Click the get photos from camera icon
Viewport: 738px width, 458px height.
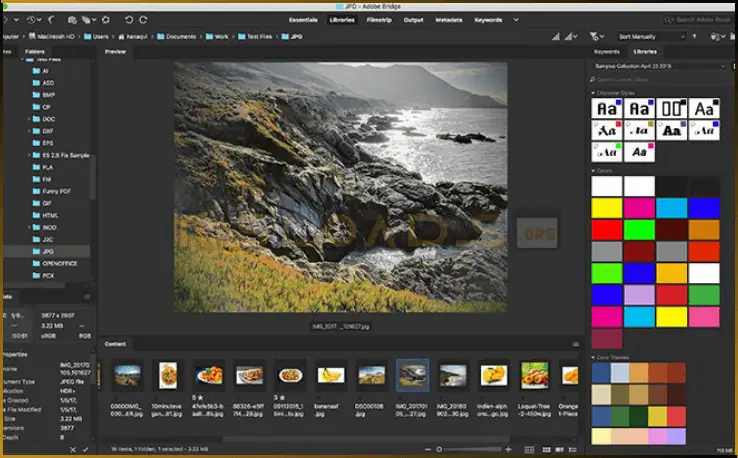[x=72, y=20]
